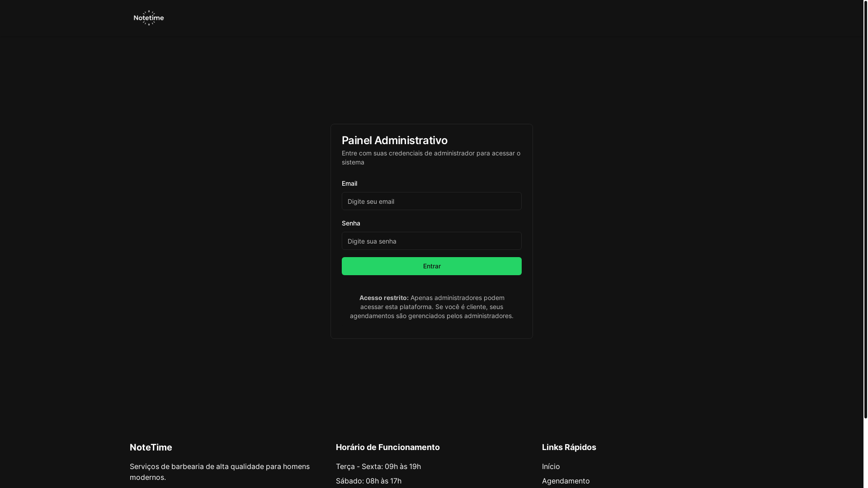Click the Notetime logo in header
868x488 pixels.
[x=149, y=18]
